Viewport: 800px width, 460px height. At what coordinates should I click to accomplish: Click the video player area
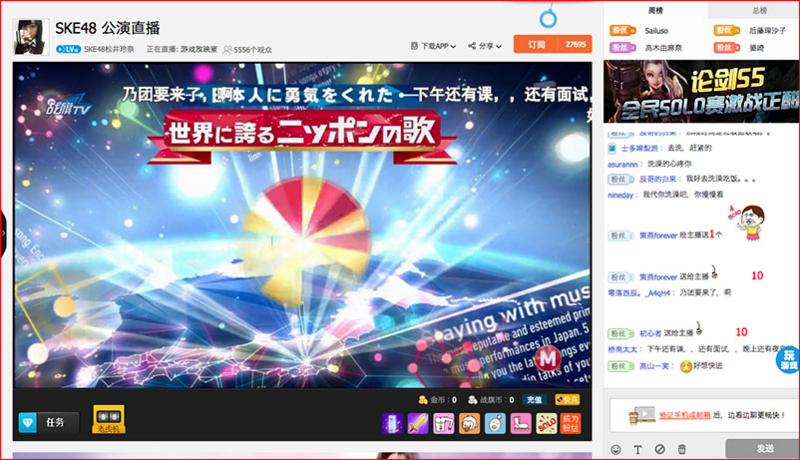[x=303, y=224]
